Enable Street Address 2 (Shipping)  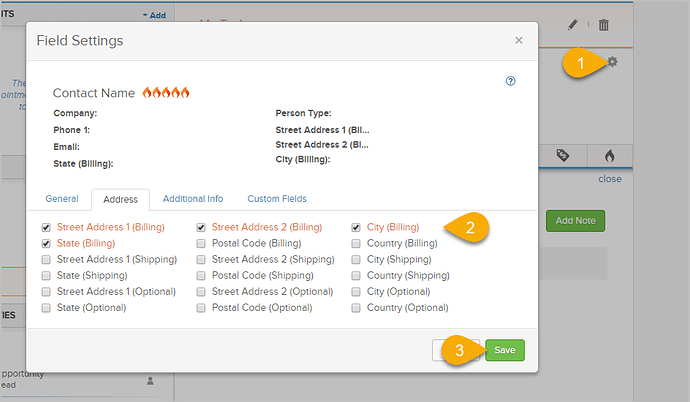201,259
